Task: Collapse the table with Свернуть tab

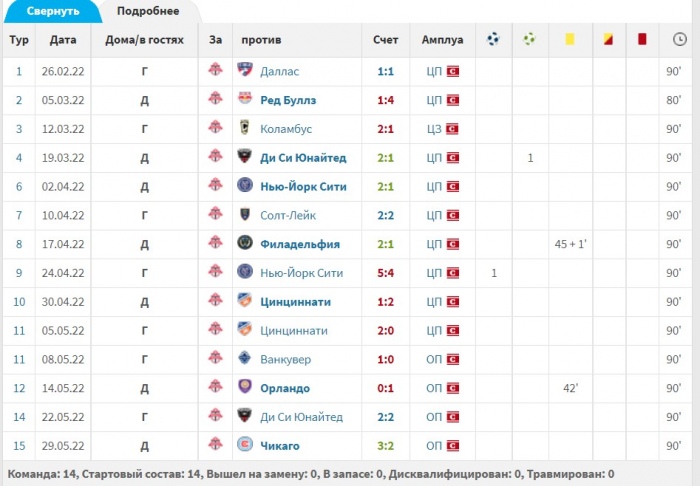Action: pos(53,11)
